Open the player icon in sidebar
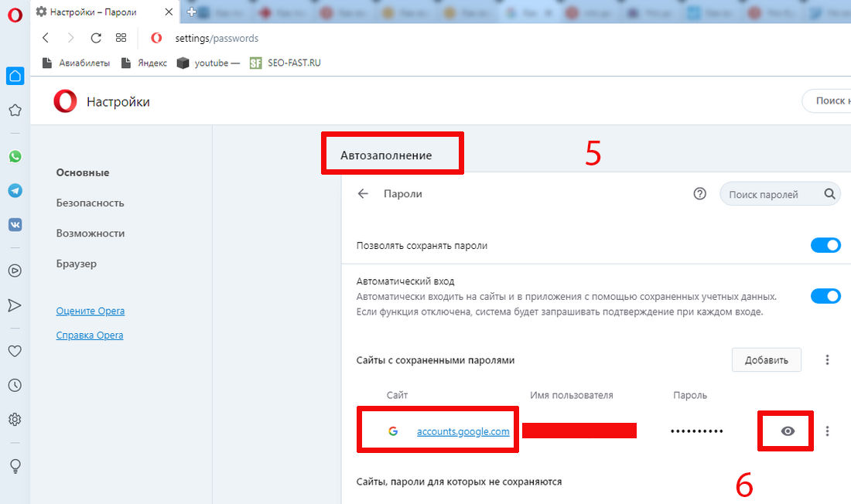The width and height of the screenshot is (851, 504). pos(15,271)
